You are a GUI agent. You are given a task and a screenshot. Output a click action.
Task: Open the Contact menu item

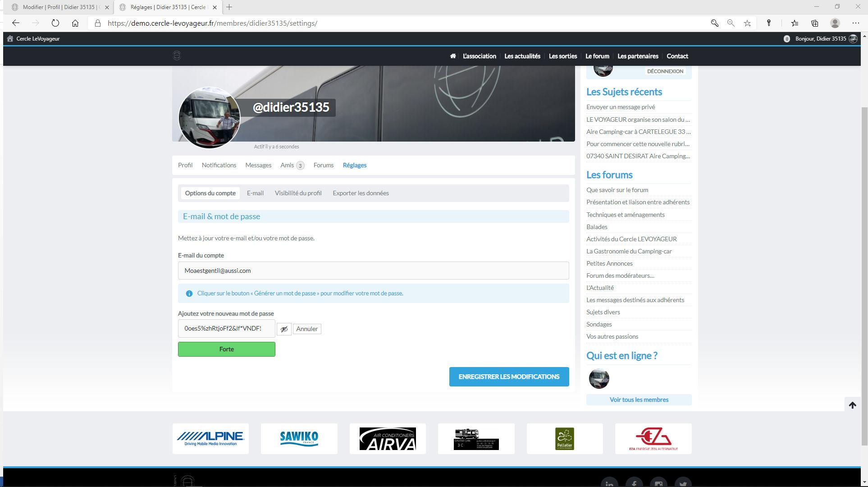click(x=677, y=56)
